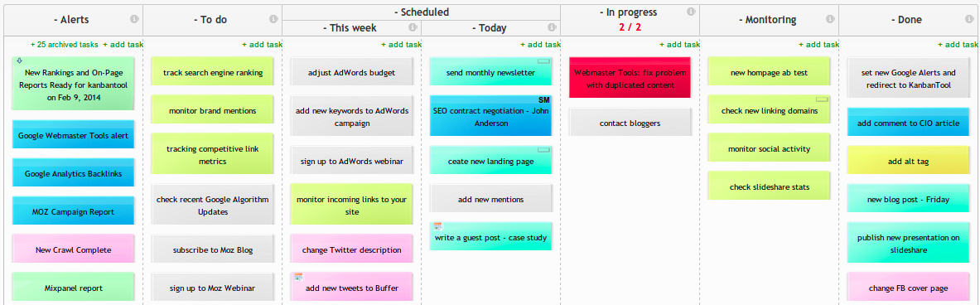The height and width of the screenshot is (305, 980).
Task: Open the contact bloggers card
Action: [x=630, y=123]
